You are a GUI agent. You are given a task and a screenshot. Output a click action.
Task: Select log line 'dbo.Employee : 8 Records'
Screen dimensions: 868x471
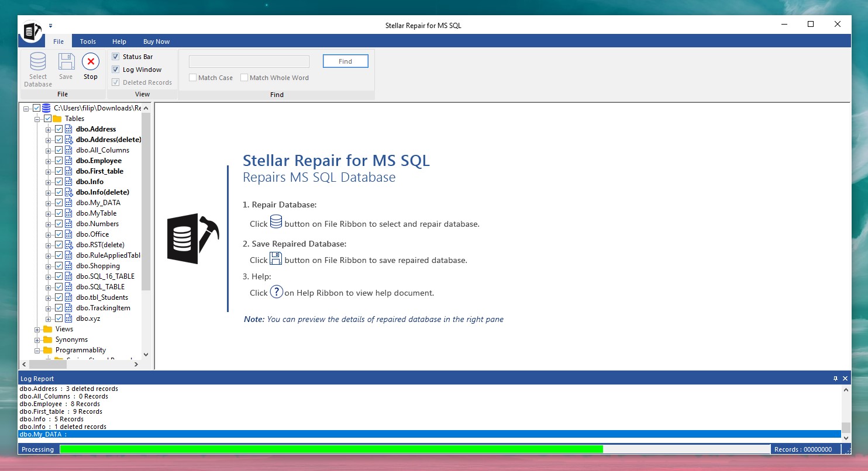[59, 404]
